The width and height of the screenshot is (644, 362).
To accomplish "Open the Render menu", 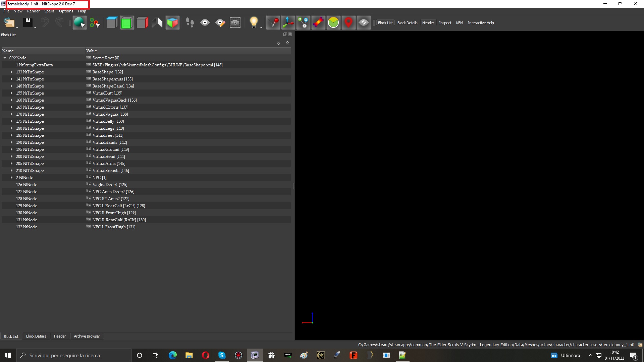I will coord(33,11).
